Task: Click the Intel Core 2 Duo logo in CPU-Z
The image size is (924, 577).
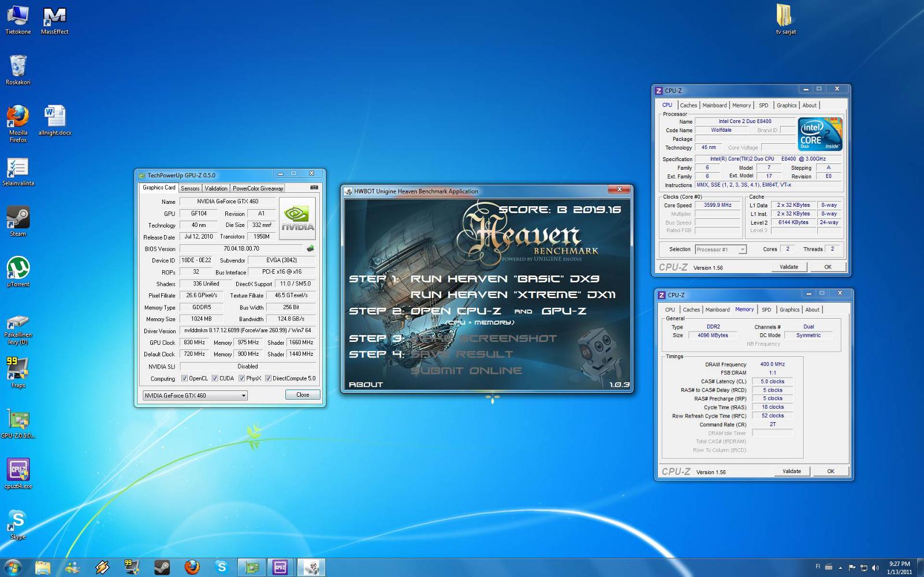Action: (x=820, y=134)
